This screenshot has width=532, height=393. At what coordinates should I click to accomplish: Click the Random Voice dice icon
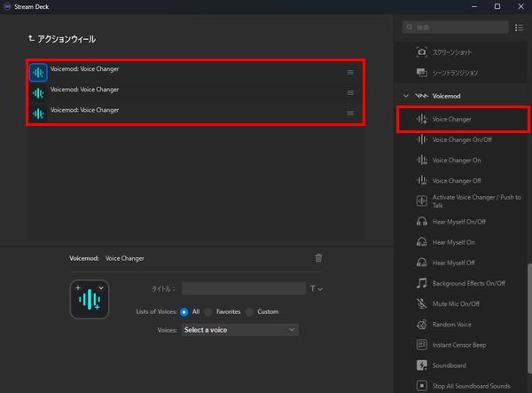(421, 324)
